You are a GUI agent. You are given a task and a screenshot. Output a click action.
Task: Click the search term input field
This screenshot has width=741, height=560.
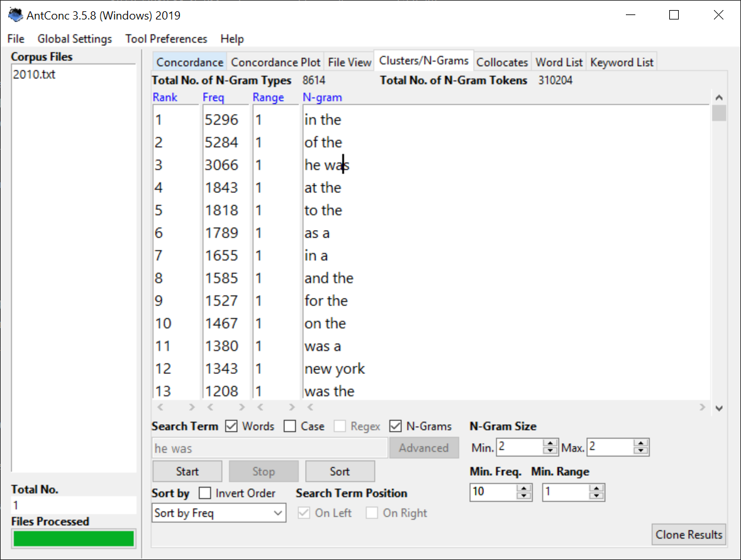[x=270, y=448]
